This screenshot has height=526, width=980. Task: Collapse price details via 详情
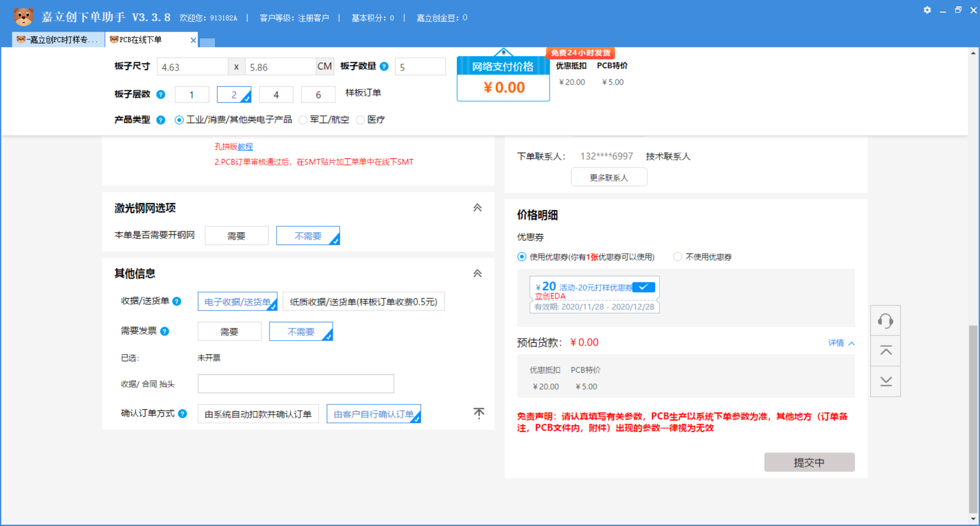(841, 343)
